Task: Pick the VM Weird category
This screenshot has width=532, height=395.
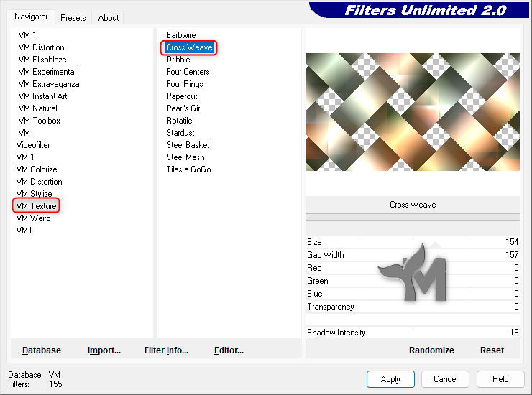Action: 33,218
